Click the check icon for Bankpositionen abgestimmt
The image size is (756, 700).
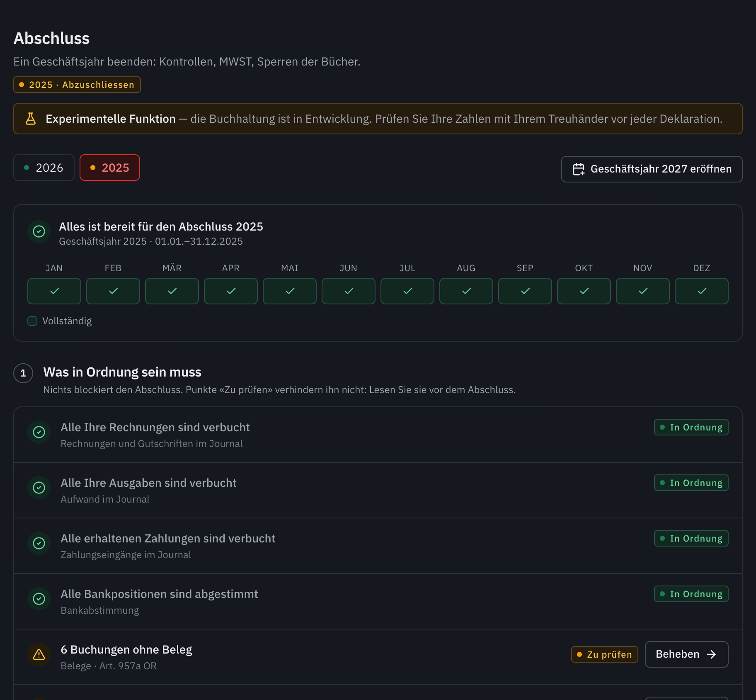[39, 599]
